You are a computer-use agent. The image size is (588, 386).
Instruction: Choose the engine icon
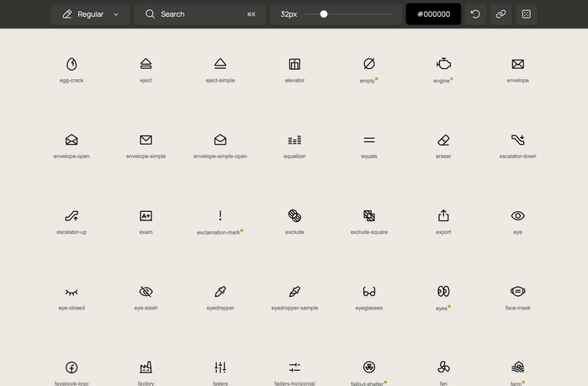click(443, 65)
